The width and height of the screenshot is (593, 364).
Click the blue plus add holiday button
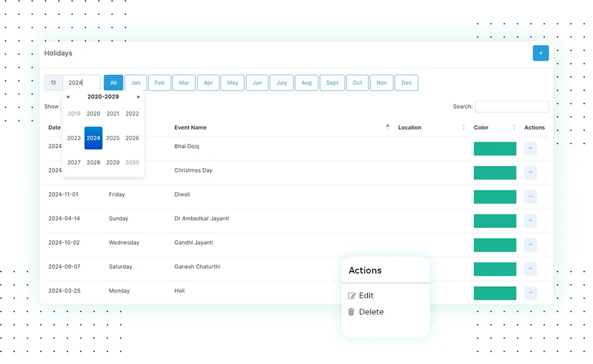coord(540,53)
